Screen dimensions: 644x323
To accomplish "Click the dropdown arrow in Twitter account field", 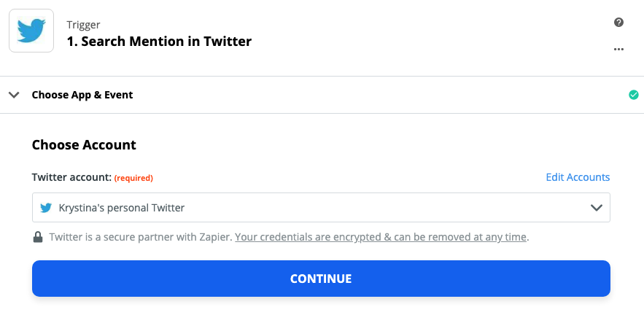I will tap(596, 208).
